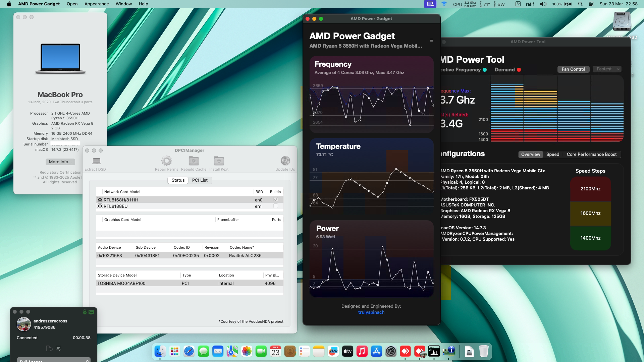
Task: Enable the Builtin checkbox for RTL8188EU
Action: 276,206
